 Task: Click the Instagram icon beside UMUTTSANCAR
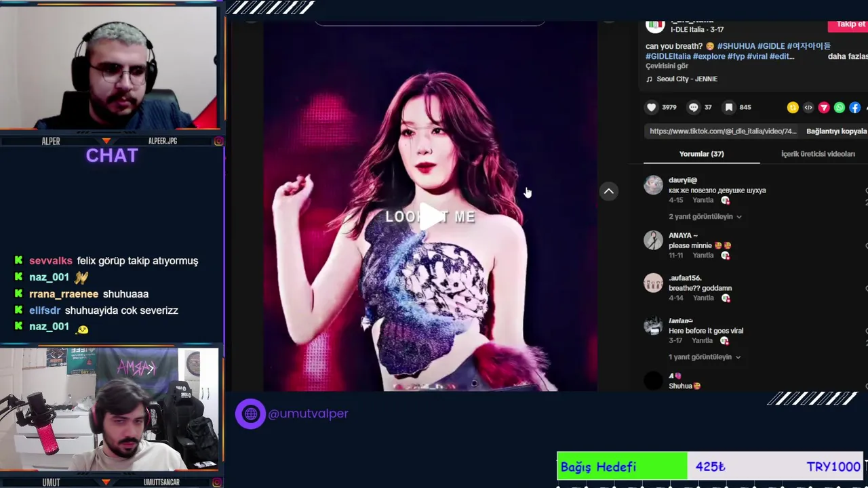click(x=218, y=482)
